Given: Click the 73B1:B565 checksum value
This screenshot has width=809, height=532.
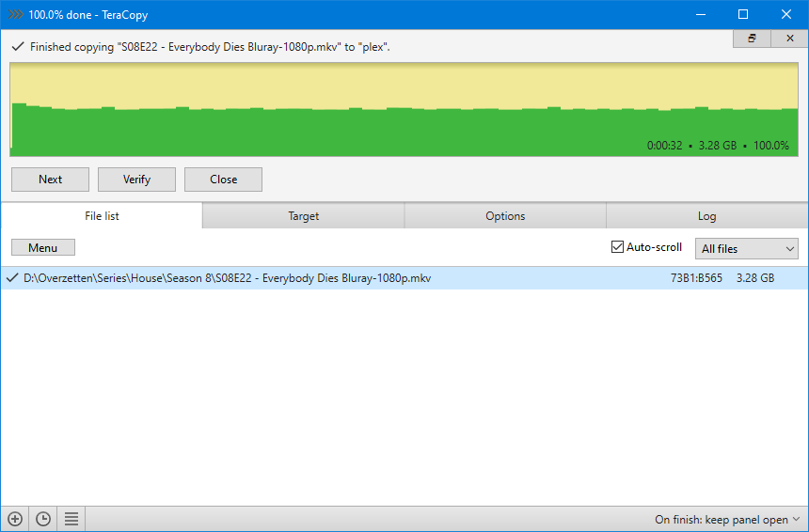Looking at the screenshot, I should click(696, 278).
